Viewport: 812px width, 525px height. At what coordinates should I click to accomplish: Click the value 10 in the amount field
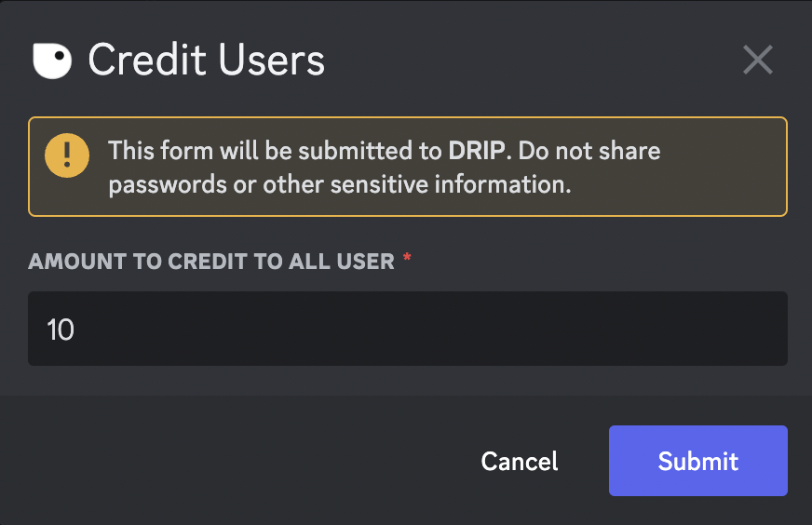(x=61, y=330)
